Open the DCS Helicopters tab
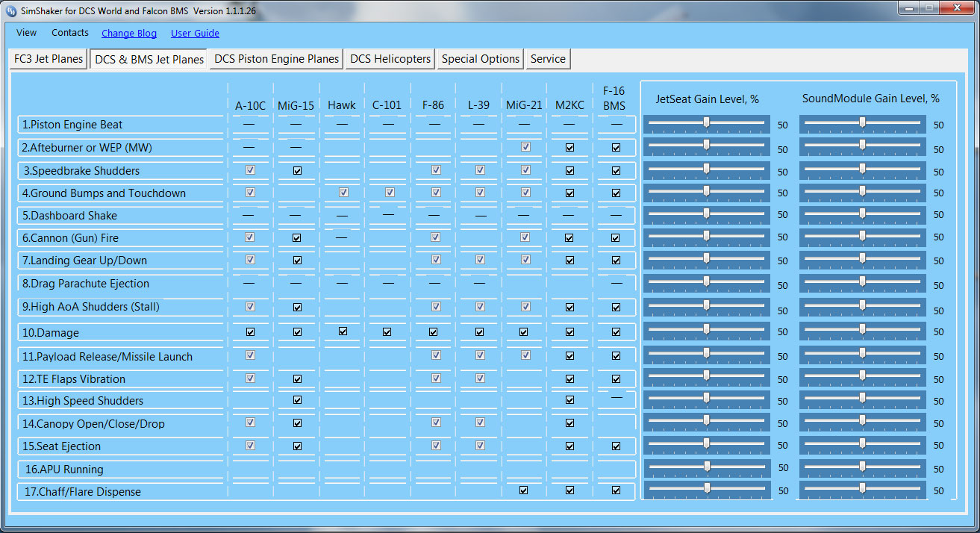 coord(390,59)
